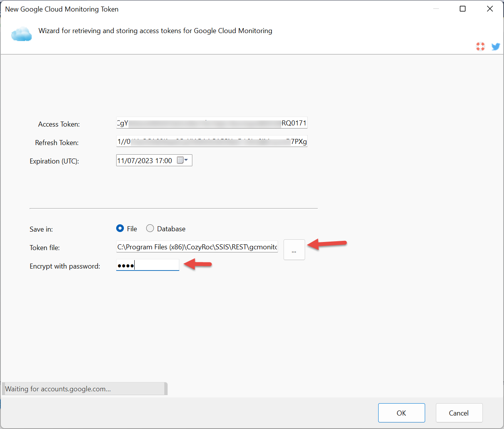Focus the Refresh Token field

click(212, 142)
